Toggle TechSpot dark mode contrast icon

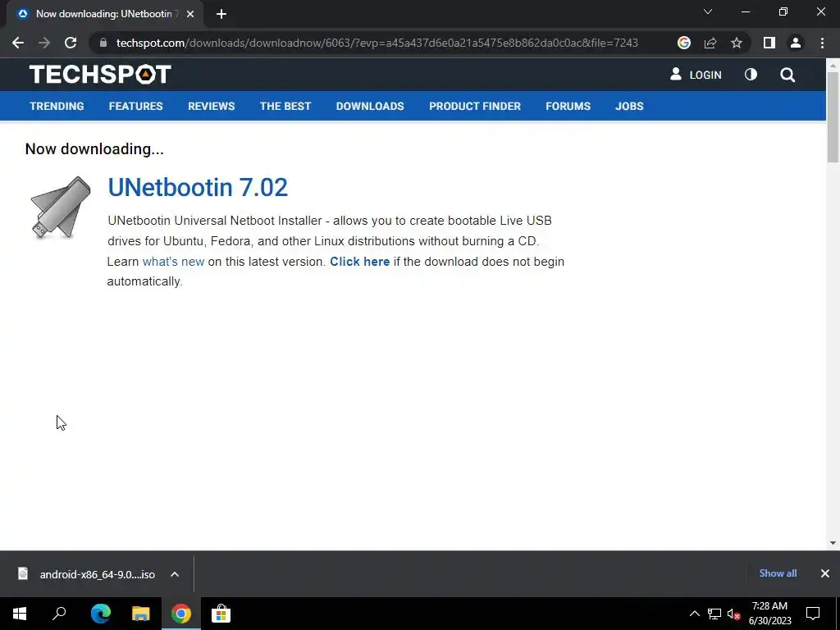tap(751, 75)
